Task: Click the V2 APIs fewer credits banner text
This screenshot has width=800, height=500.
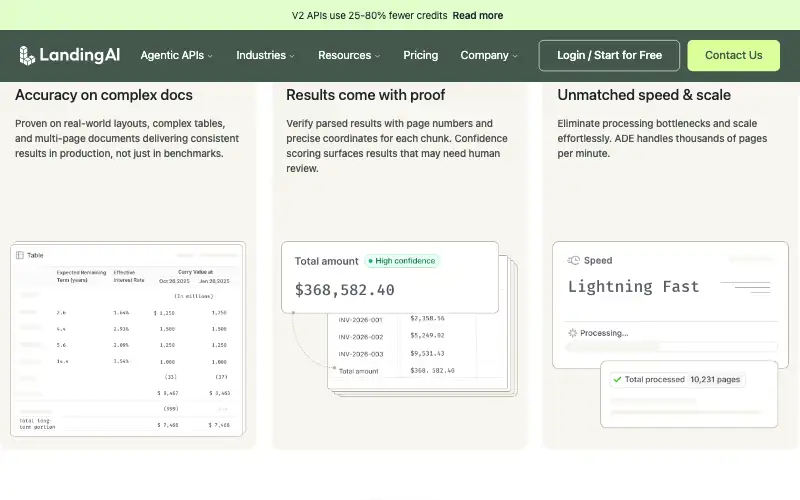Action: pos(369,15)
